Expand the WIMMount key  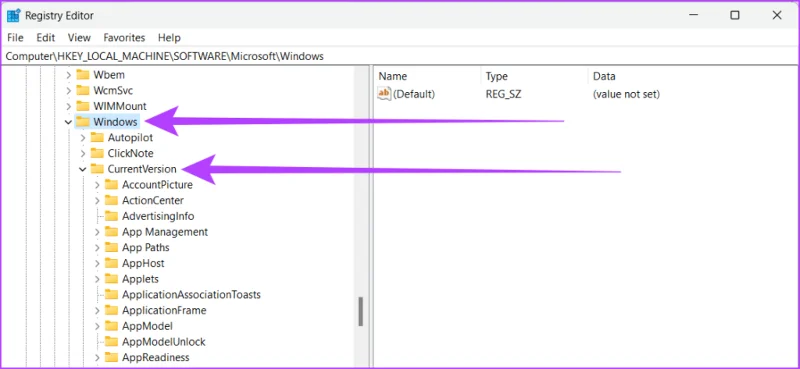pyautogui.click(x=68, y=107)
